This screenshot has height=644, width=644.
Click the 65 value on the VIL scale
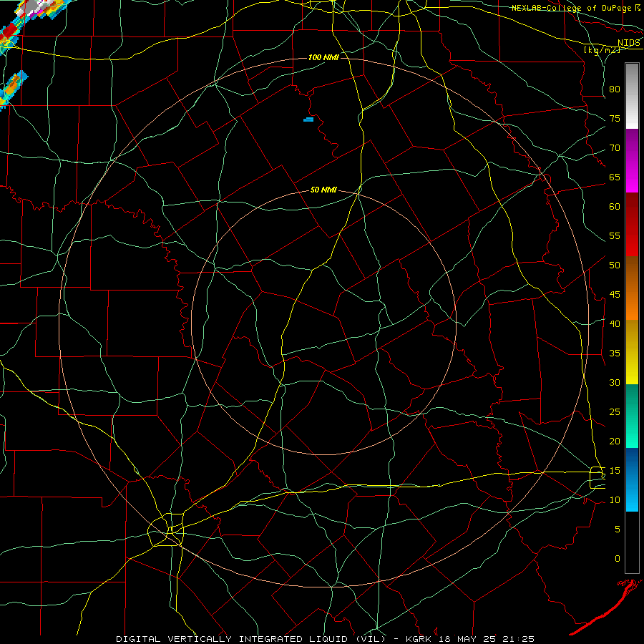[x=615, y=177]
